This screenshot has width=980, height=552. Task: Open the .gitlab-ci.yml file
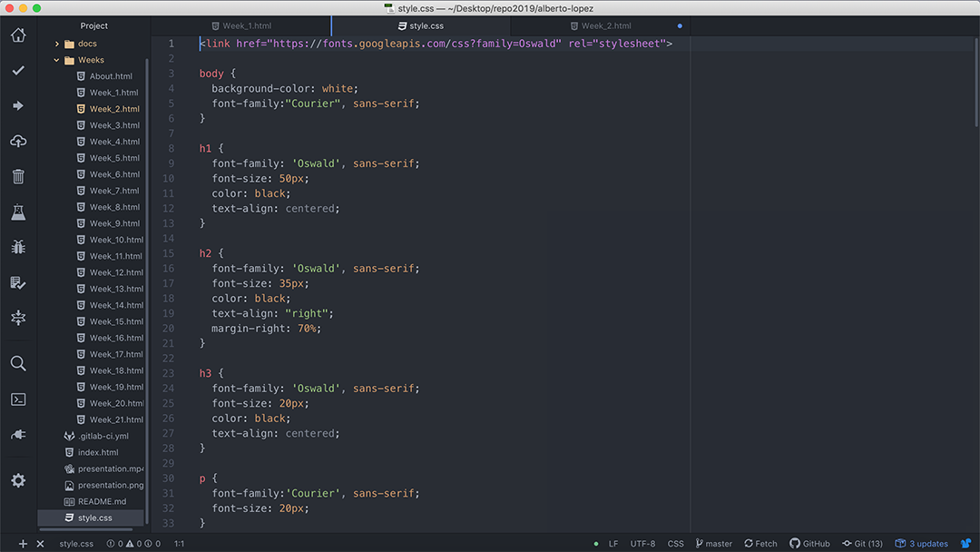point(96,436)
